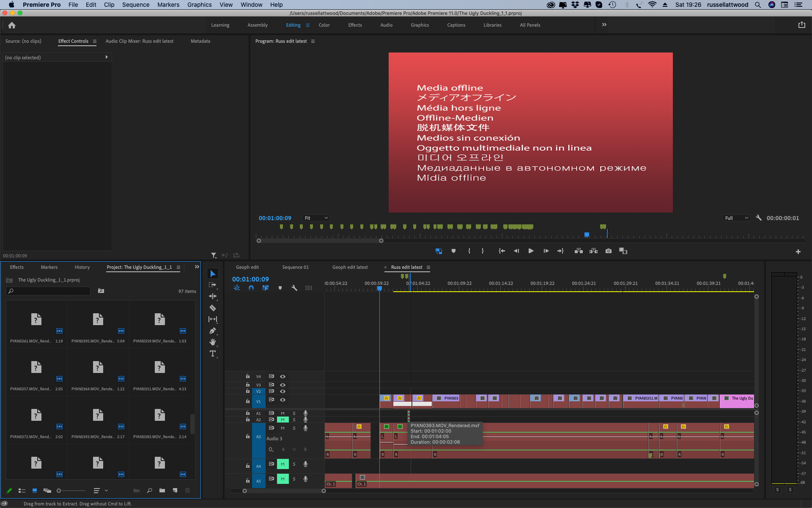Open the Color workspace

point(324,25)
